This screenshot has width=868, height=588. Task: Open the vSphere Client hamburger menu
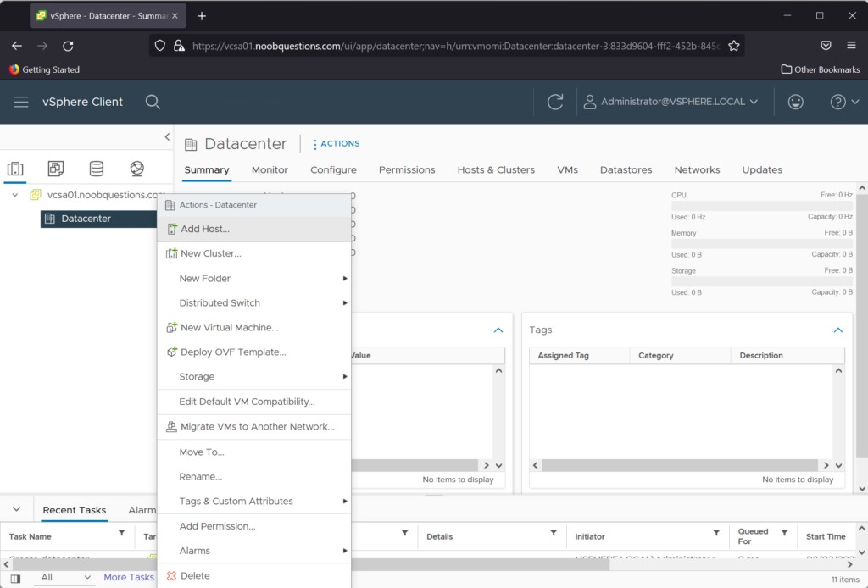21,102
